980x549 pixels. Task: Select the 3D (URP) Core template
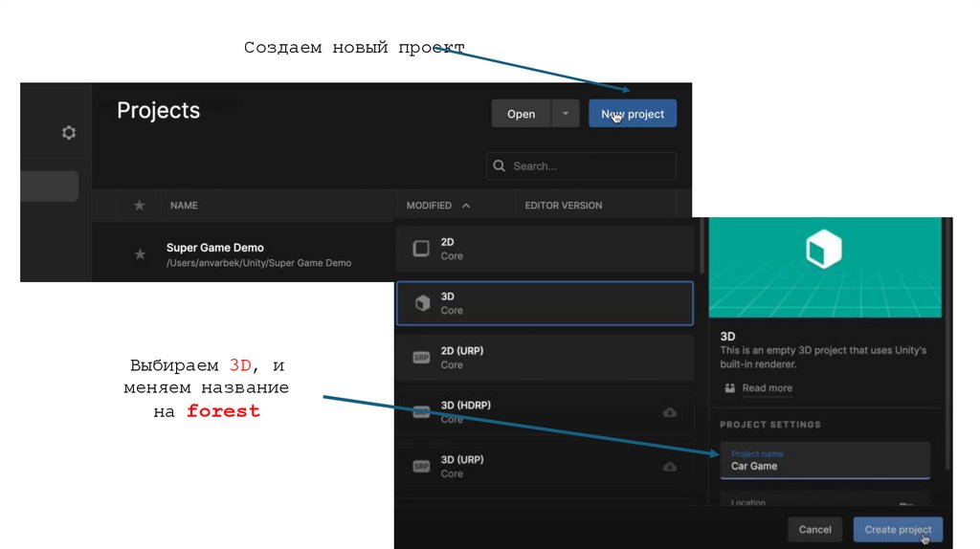click(545, 466)
